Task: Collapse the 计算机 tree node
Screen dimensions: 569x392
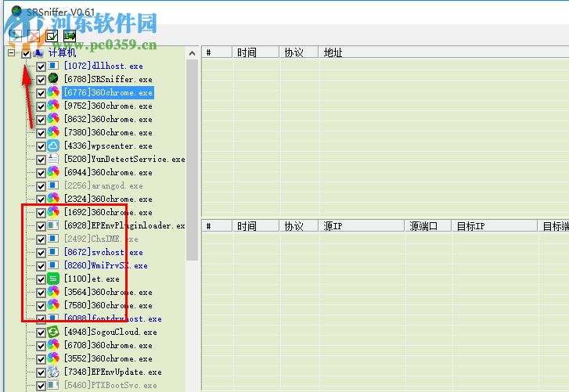Action: 12,53
